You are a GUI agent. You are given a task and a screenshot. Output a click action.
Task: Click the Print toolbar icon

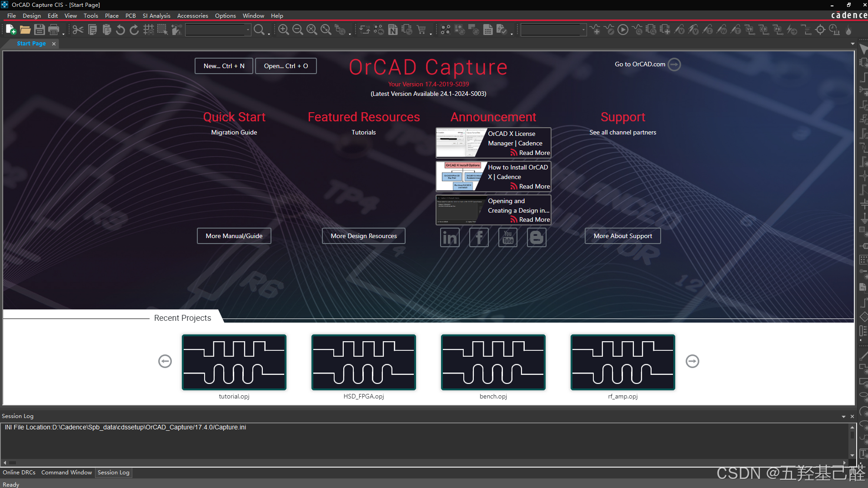click(54, 30)
